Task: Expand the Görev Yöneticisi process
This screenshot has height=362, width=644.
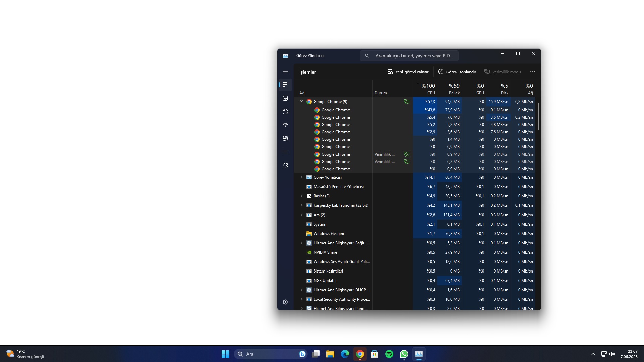Action: click(x=301, y=177)
